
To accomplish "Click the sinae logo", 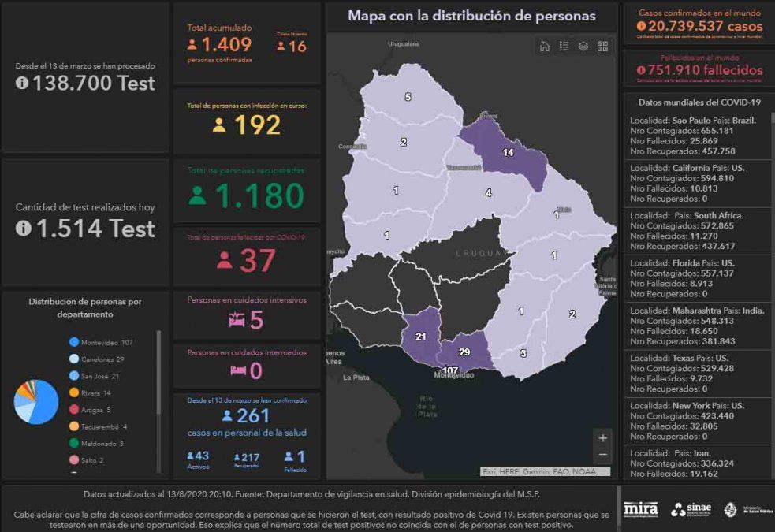I will tap(691, 510).
